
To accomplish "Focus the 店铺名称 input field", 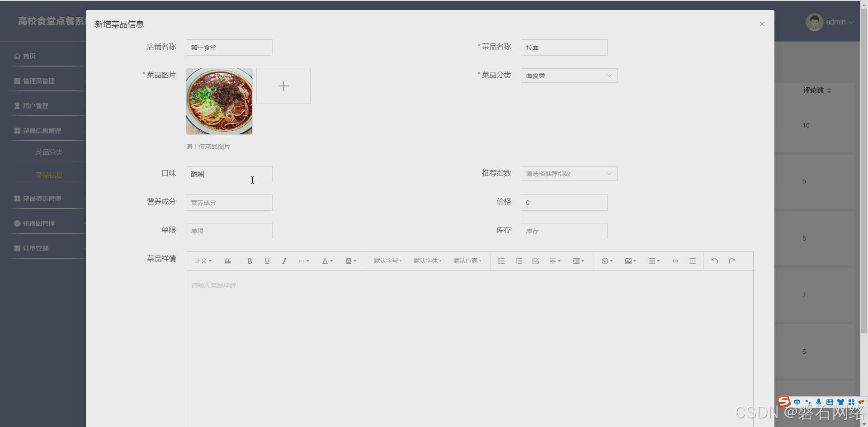I will pyautogui.click(x=229, y=47).
